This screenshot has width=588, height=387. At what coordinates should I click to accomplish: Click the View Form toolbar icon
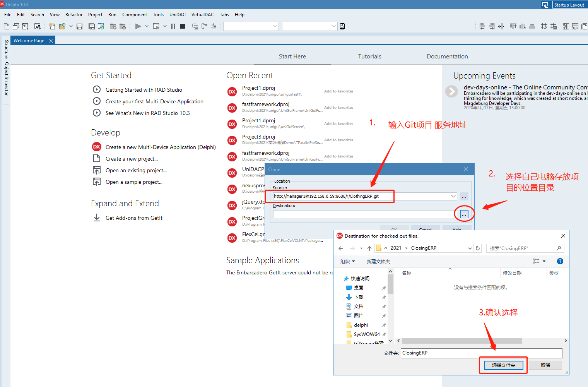pos(16,26)
